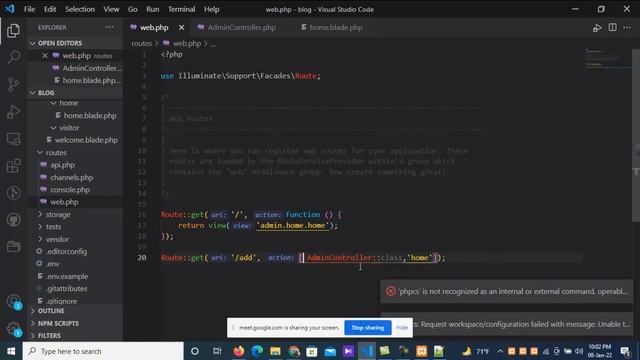Open the Extensions view
The image size is (640, 360).
(13, 166)
